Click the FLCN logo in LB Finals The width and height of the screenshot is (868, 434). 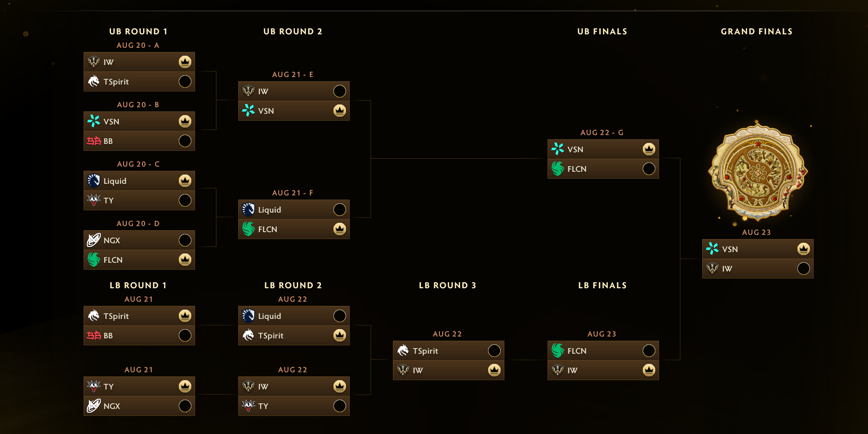pyautogui.click(x=558, y=350)
